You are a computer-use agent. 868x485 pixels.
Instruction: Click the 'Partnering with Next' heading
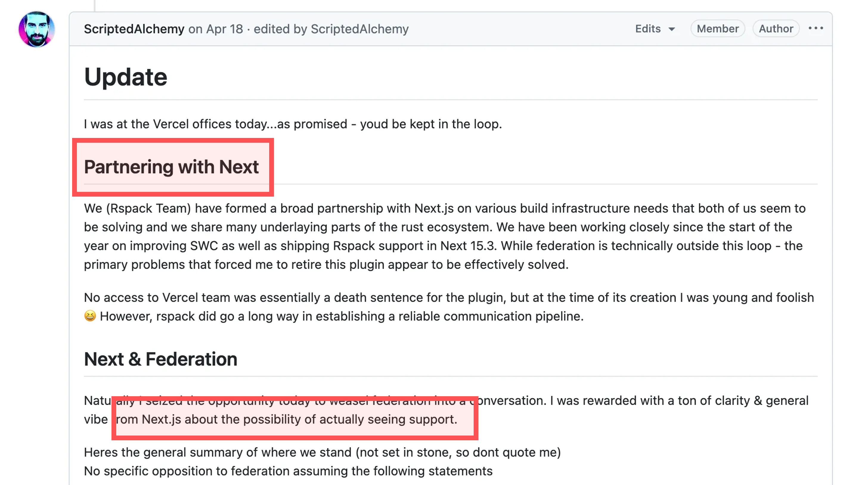[171, 167]
